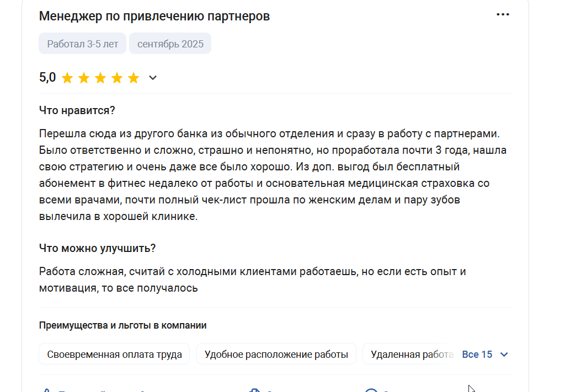
Task: Expand rating details chevron next to the stars
Action: [x=153, y=78]
